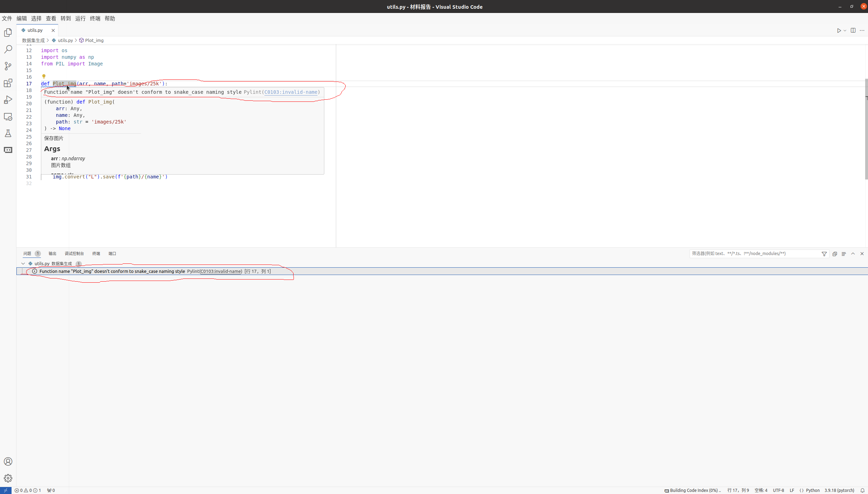
Task: Run the Python file with play button
Action: click(x=839, y=30)
